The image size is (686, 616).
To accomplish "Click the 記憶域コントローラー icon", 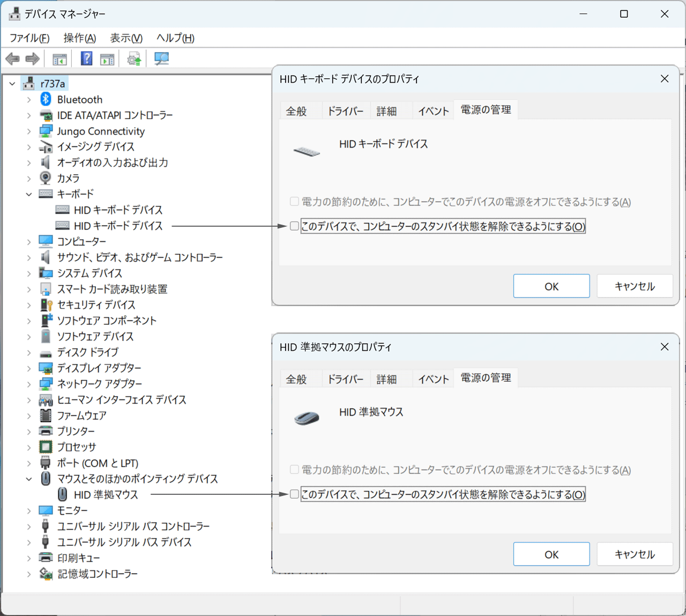I will 46,574.
